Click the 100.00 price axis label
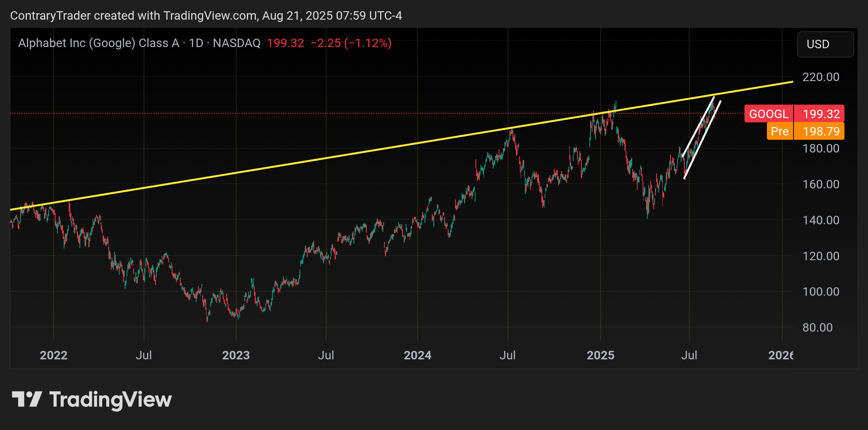The image size is (868, 430). [821, 291]
